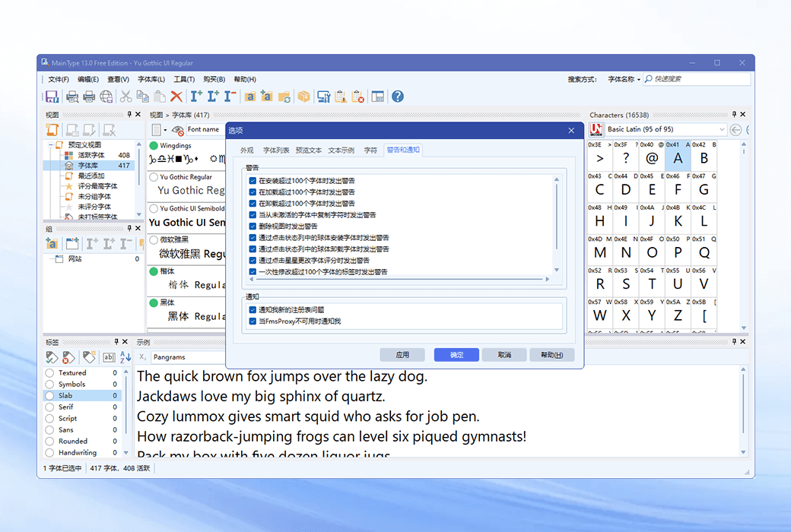Image resolution: width=791 pixels, height=532 pixels.
Task: Collapse the 预定义视图 tree node
Action: click(50, 145)
